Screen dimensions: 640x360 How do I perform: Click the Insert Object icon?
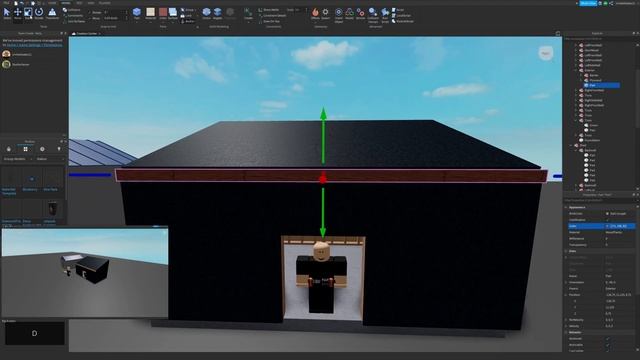(339, 14)
